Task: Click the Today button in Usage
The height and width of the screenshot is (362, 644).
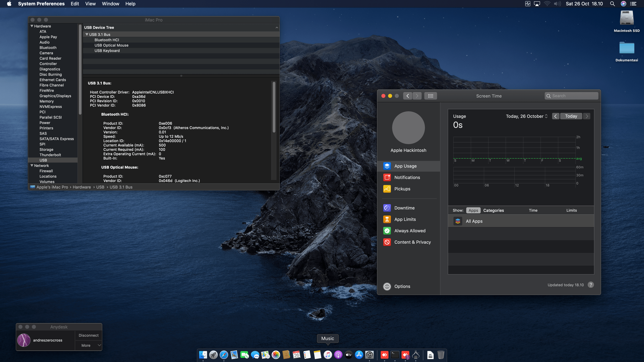Action: [571, 116]
